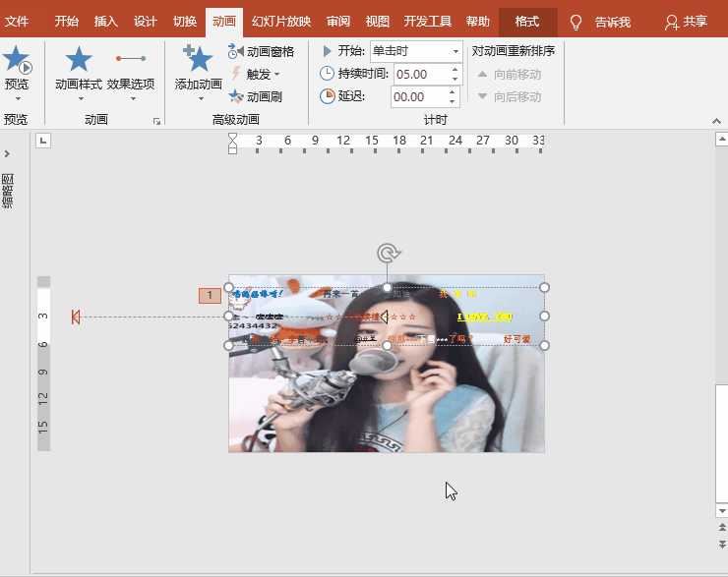Switch to the Slide Show (幻灯片放映) tab

click(281, 22)
